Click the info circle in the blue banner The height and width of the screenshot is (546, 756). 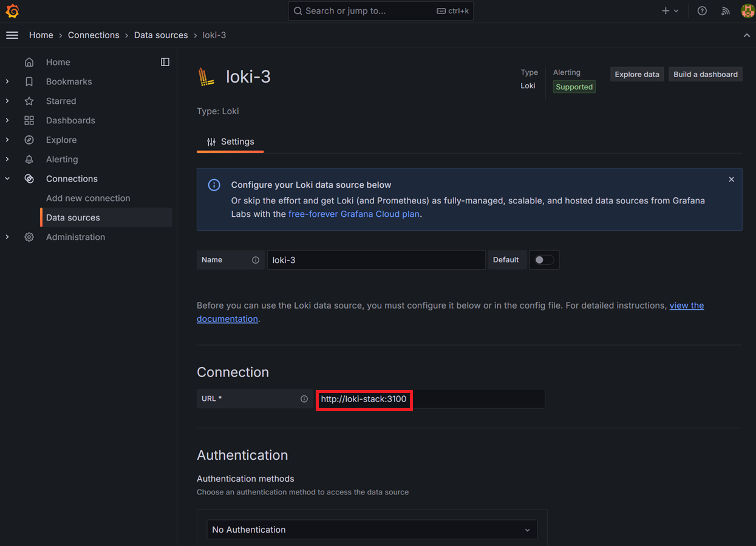coord(214,185)
